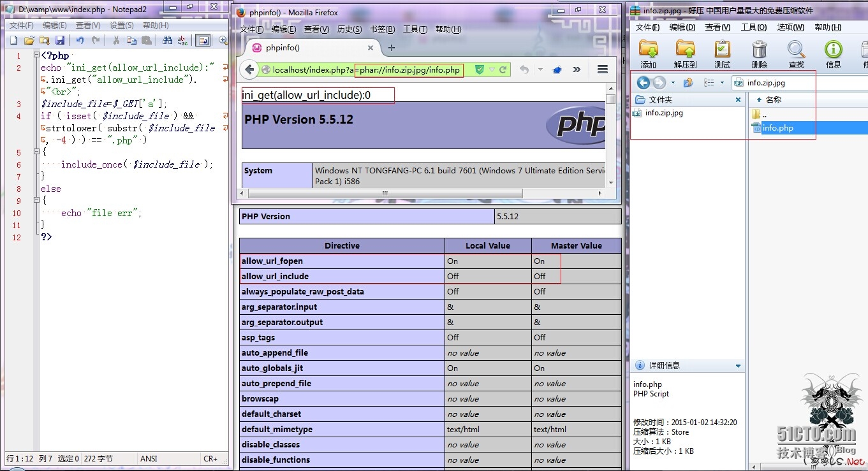Click the 好压 path field info.zip.jpg
This screenshot has height=471, width=868.
(800, 83)
